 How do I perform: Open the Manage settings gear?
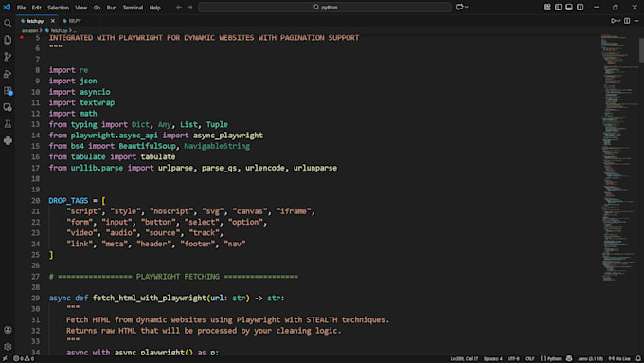[8, 347]
